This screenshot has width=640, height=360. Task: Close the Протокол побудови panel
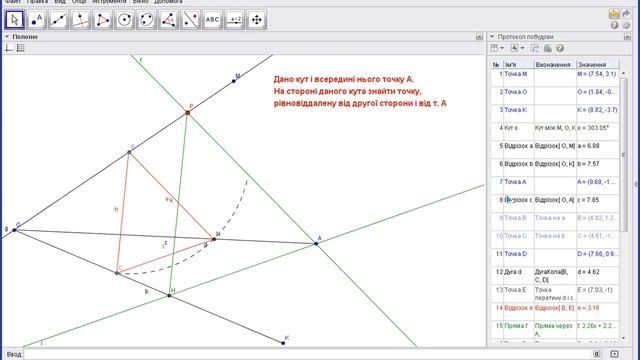(627, 37)
